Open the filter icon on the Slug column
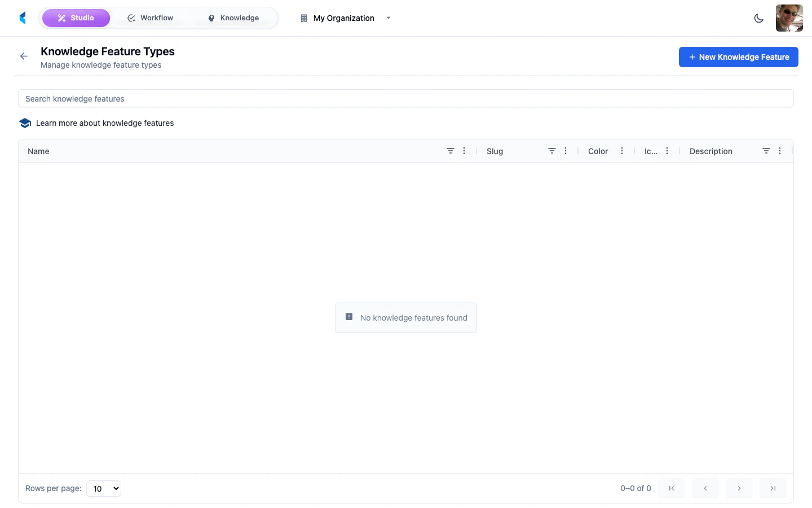 click(x=552, y=151)
